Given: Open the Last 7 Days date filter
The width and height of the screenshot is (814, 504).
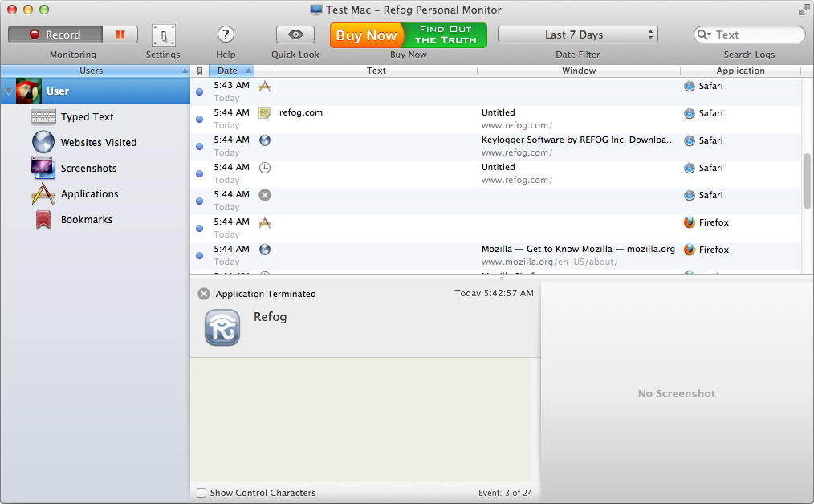Looking at the screenshot, I should pos(578,35).
